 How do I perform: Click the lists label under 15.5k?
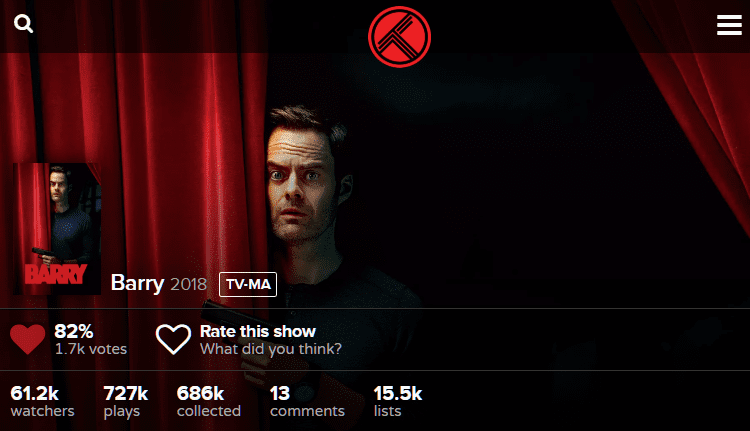coord(387,411)
